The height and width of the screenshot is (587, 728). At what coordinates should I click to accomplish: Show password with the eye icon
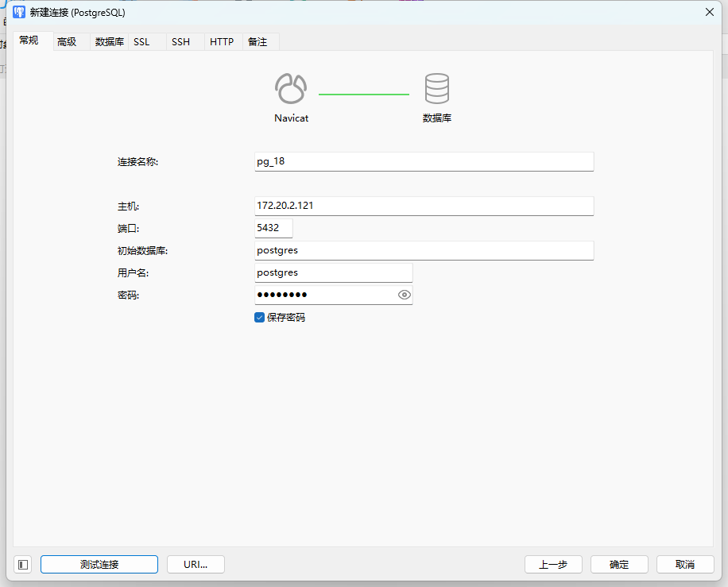(405, 295)
